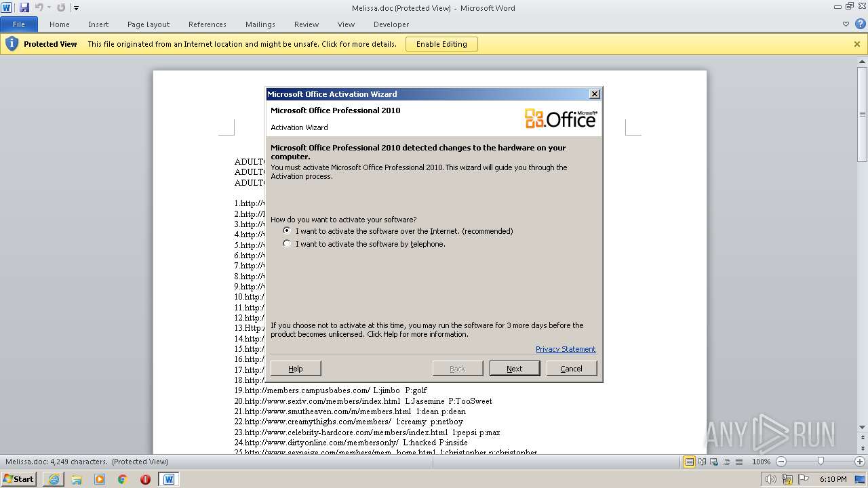Switch to the Insert ribbon tab
Viewport: 868px width, 488px height.
pos(98,24)
